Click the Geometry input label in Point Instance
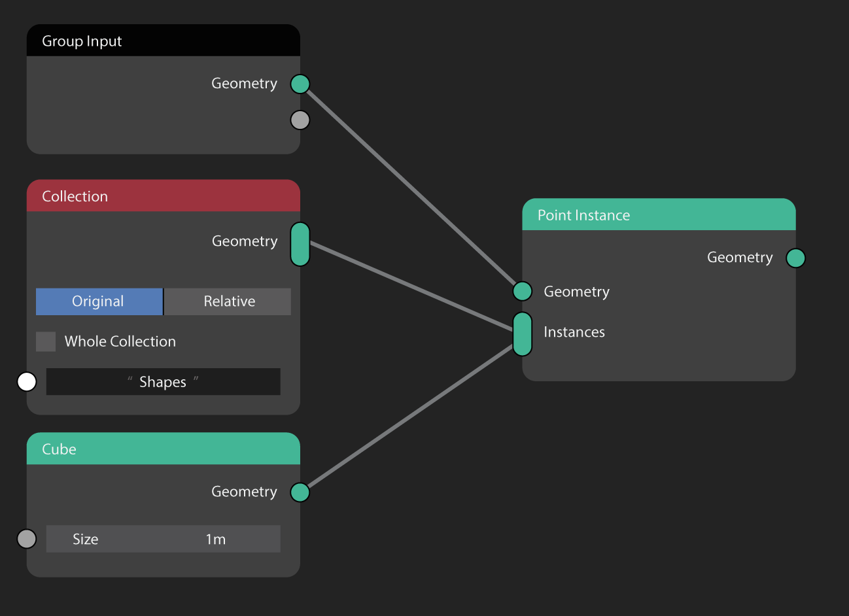Screen dimensions: 849x616 576,292
